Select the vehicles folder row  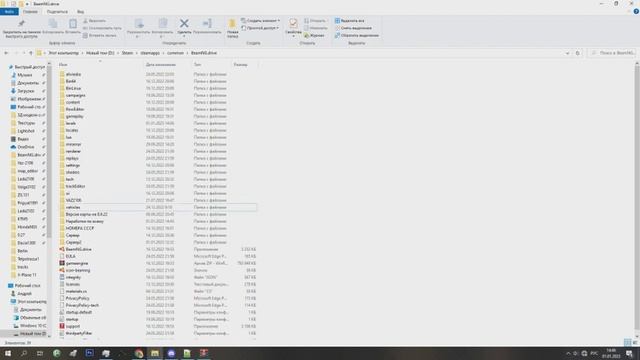158,207
